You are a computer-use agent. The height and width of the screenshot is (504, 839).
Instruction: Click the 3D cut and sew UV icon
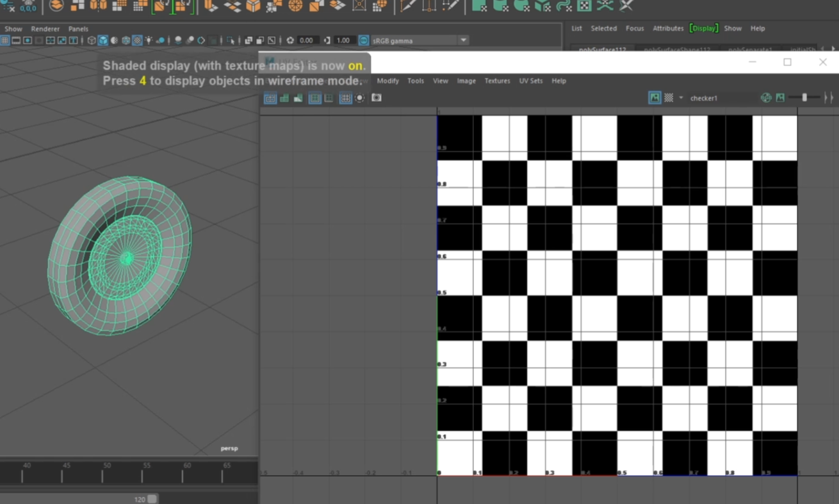pos(605,6)
